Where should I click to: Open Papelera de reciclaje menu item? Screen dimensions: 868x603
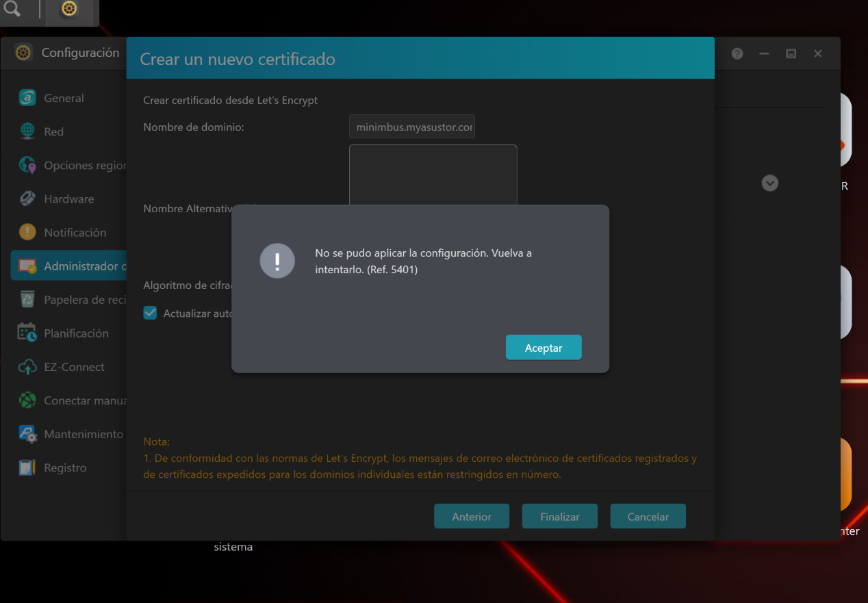coord(83,299)
